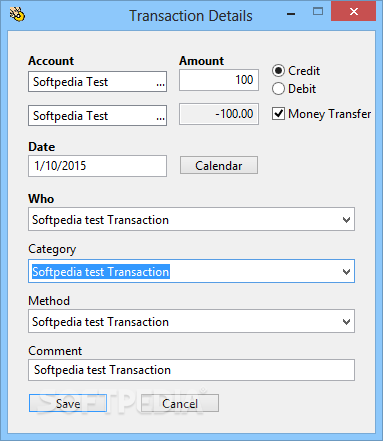
Task: Open account picker ellipsis in second Account field
Action: tap(160, 117)
